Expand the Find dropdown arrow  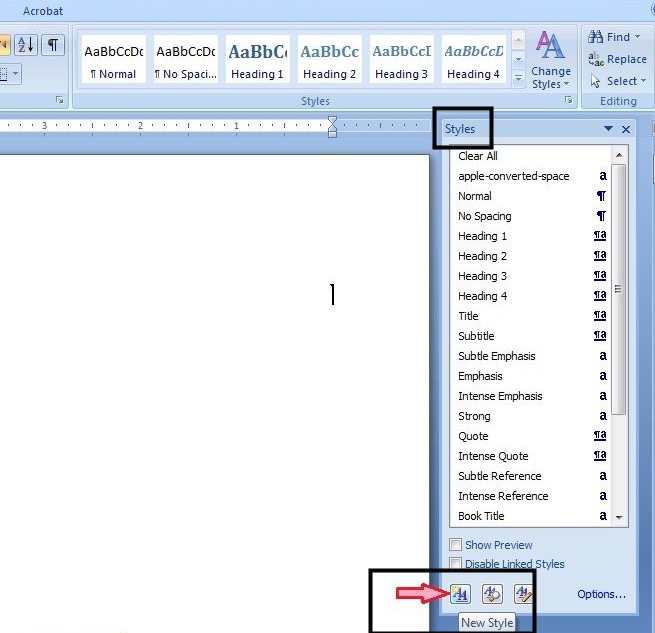coord(638,37)
